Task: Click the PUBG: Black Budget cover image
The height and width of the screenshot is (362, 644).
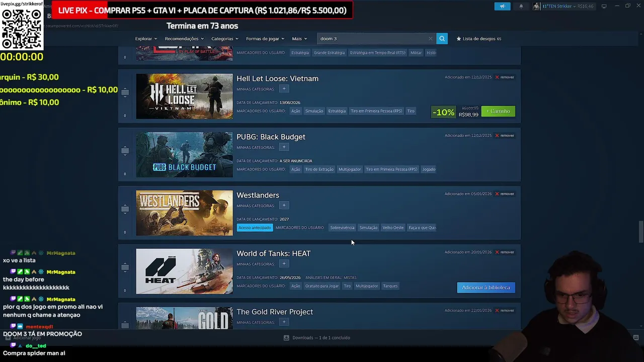Action: (184, 155)
